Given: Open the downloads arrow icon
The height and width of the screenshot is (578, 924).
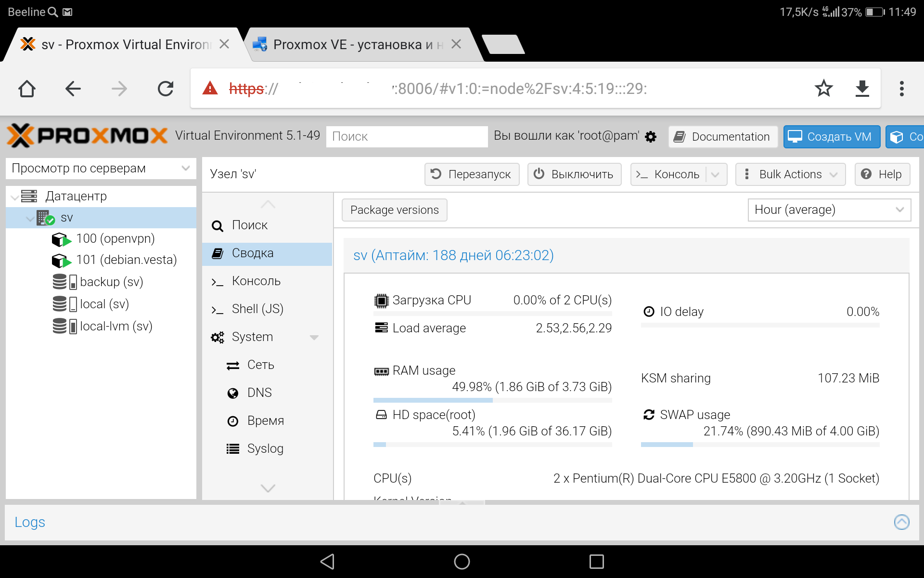Looking at the screenshot, I should click(862, 89).
